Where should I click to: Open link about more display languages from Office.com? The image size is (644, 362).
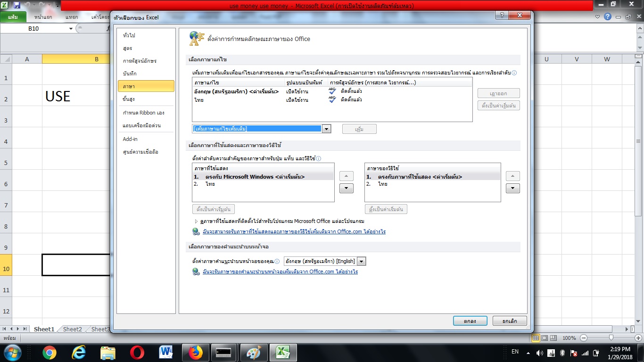294,231
